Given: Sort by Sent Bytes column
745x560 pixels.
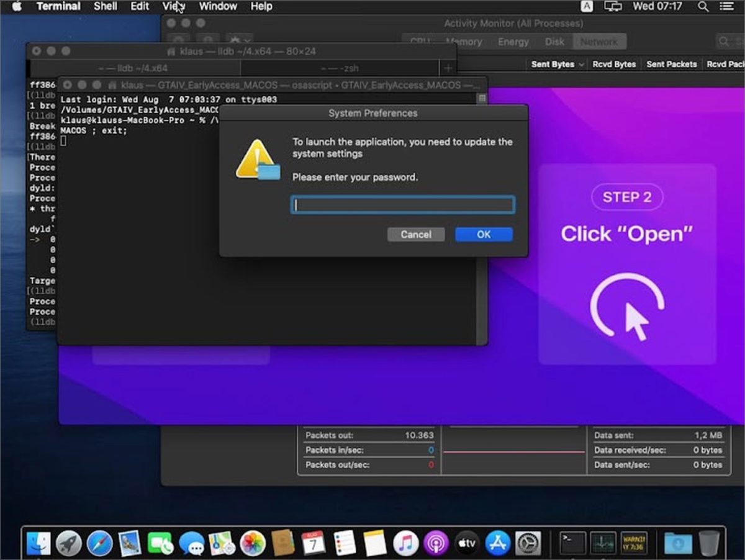Looking at the screenshot, I should click(x=557, y=64).
